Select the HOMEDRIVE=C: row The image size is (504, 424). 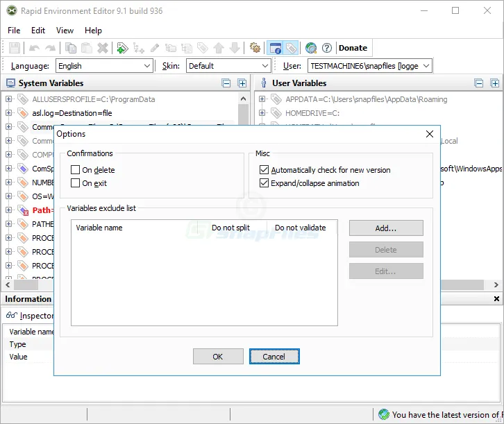tap(312, 113)
